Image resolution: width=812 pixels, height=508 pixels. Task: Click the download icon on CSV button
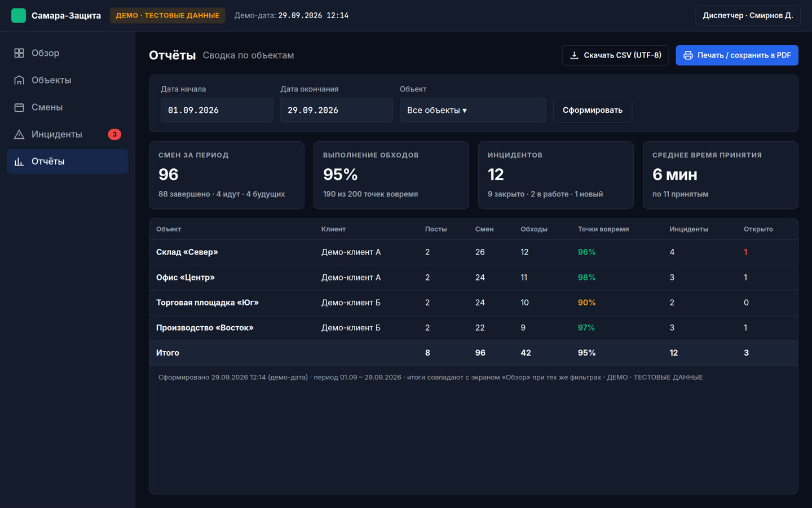574,55
